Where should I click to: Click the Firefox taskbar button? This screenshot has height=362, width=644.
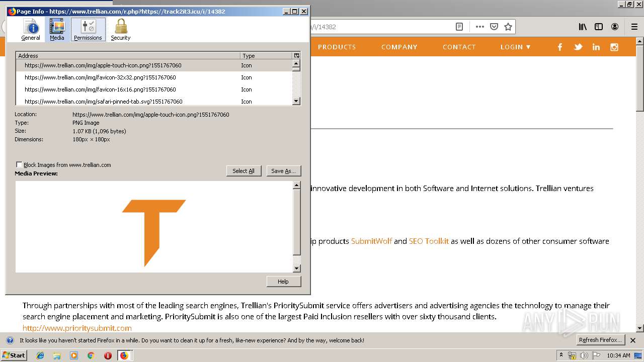point(124,355)
